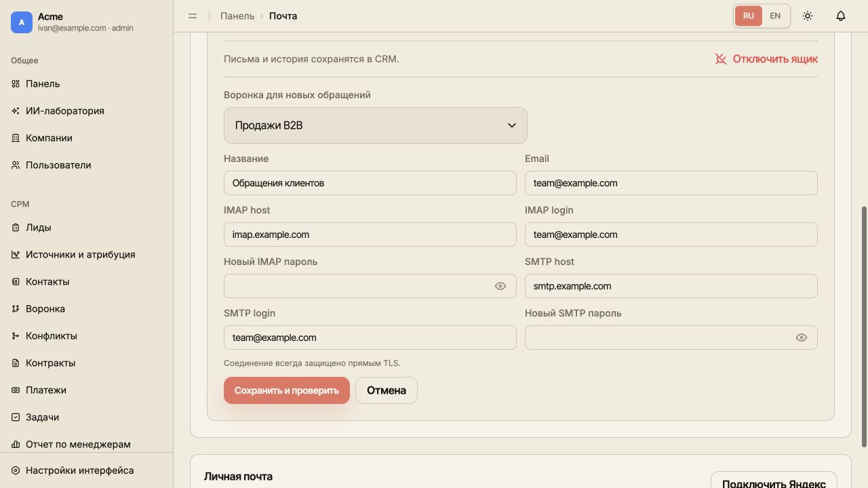Screen dimensions: 868x488
Task: Click the IMAP login field
Action: 671,235
